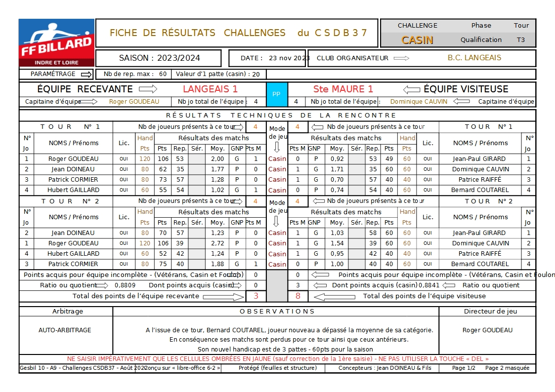The height and width of the screenshot is (392, 555).
Task: Click home team total points 3
Action: click(256, 296)
